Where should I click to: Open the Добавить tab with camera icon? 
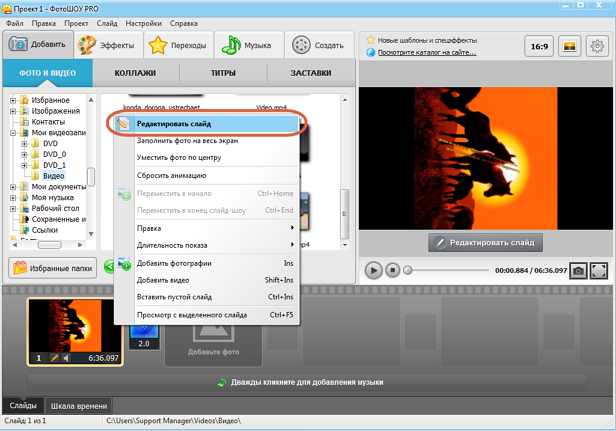(x=38, y=45)
